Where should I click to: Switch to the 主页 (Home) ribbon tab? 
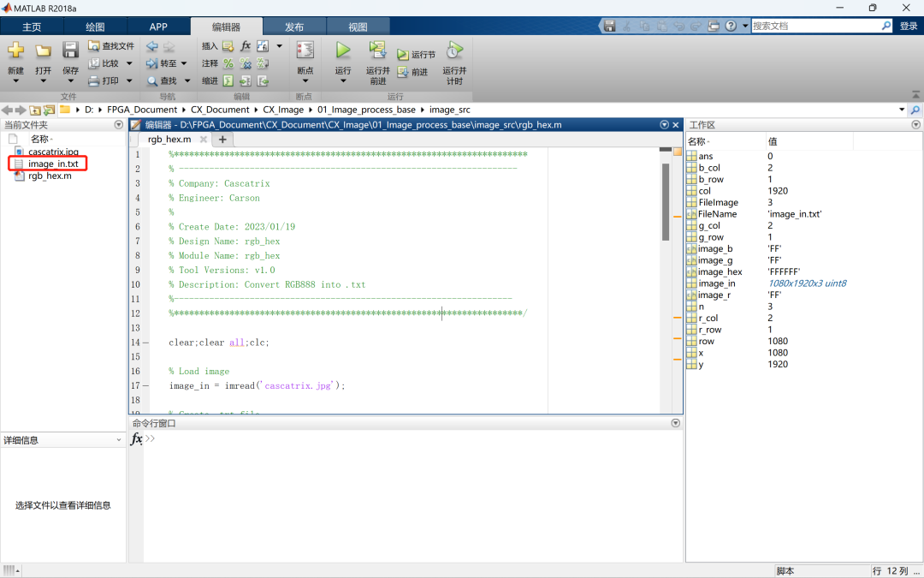pyautogui.click(x=32, y=27)
